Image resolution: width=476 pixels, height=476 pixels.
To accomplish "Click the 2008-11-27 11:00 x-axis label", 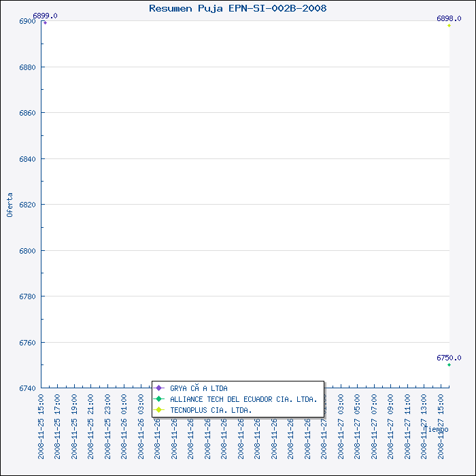I will 407,426.
